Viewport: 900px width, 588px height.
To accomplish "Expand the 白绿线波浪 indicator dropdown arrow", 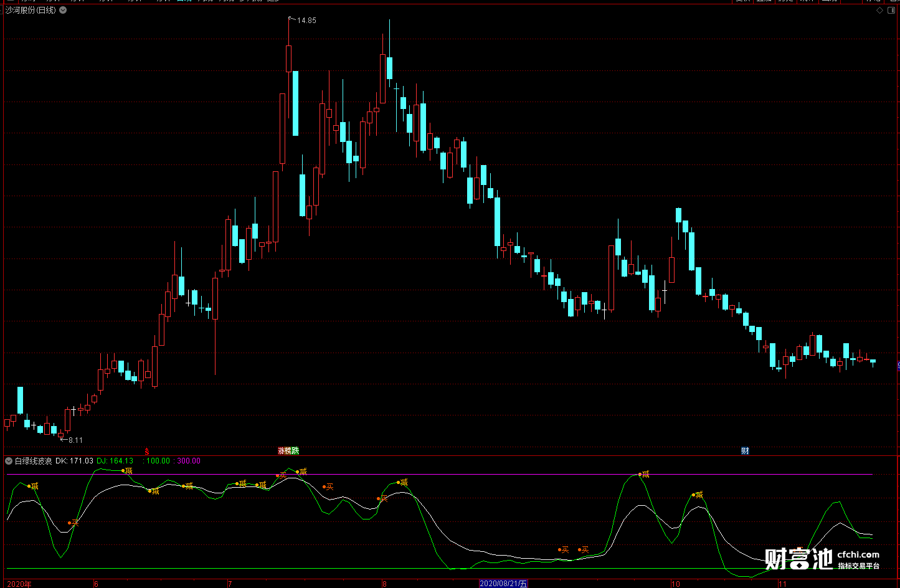I will click(x=9, y=461).
